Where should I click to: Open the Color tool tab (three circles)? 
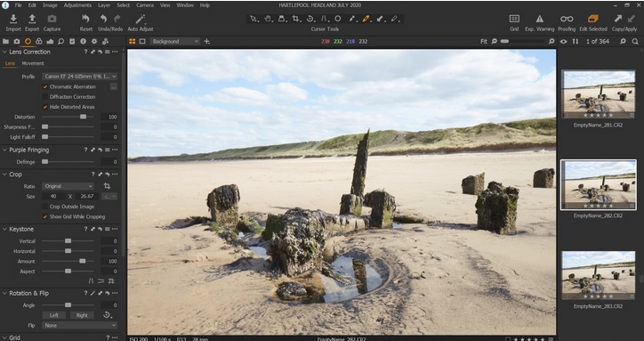[39, 41]
